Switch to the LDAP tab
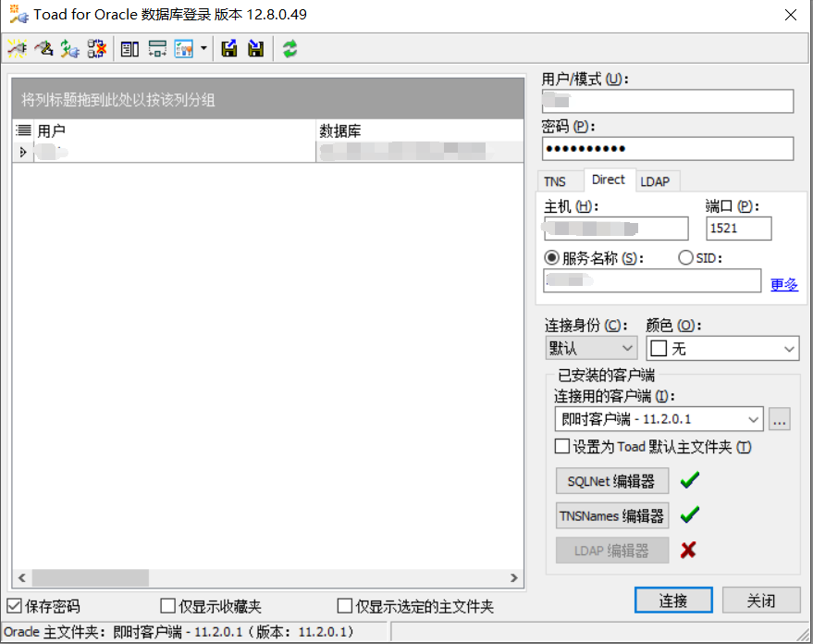 (x=657, y=180)
